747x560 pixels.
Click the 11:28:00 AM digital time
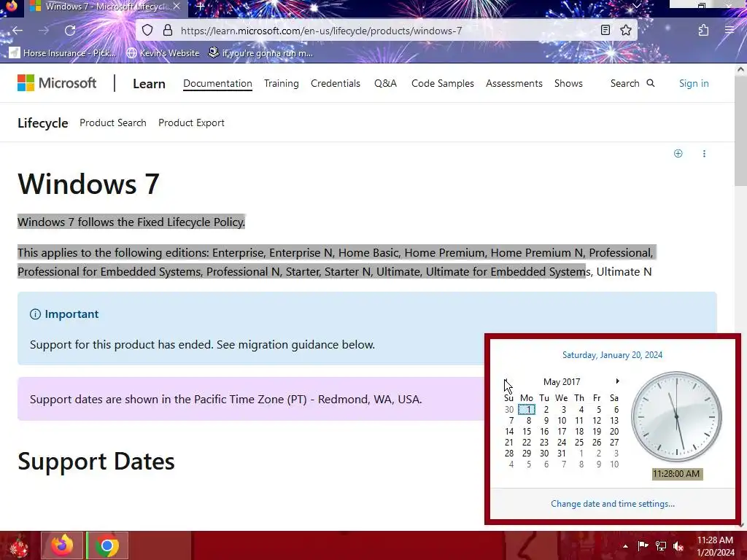click(x=676, y=474)
